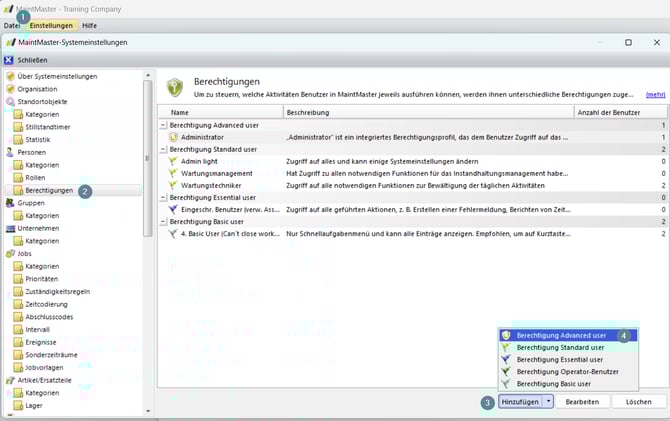Click the tree scrollbar up arrow

[x=148, y=76]
